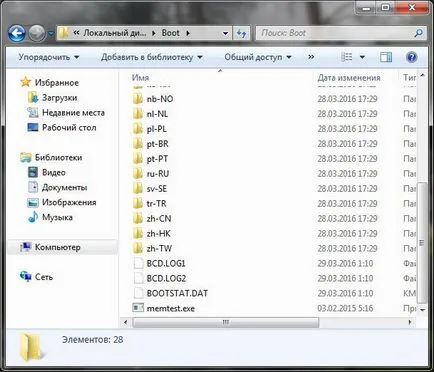Select the sv-SE folder icon
The image size is (434, 372).
pyautogui.click(x=138, y=188)
